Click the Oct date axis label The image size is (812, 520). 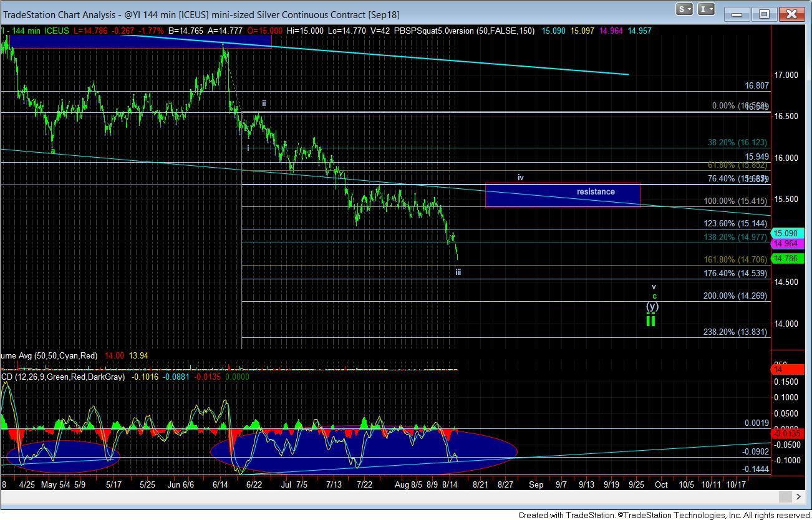661,484
